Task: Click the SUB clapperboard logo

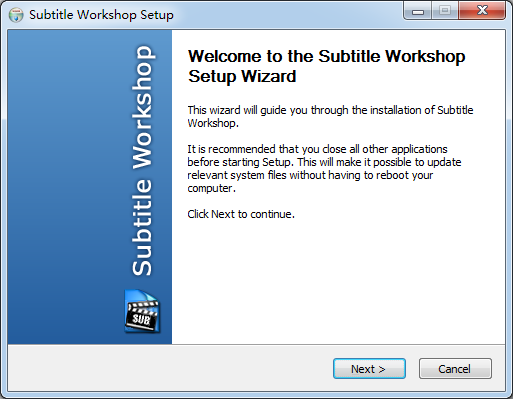Action: tap(142, 311)
